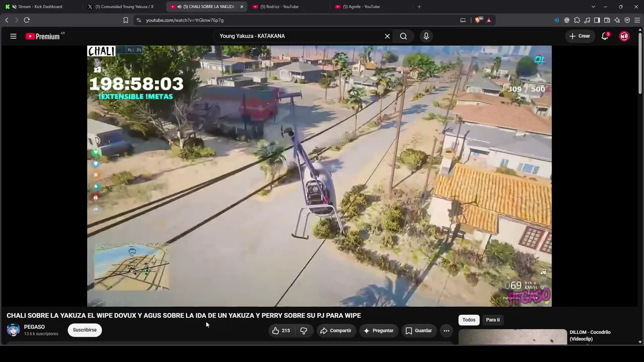This screenshot has width=644, height=362.
Task: Select the Todos filter chip
Action: pos(469,320)
